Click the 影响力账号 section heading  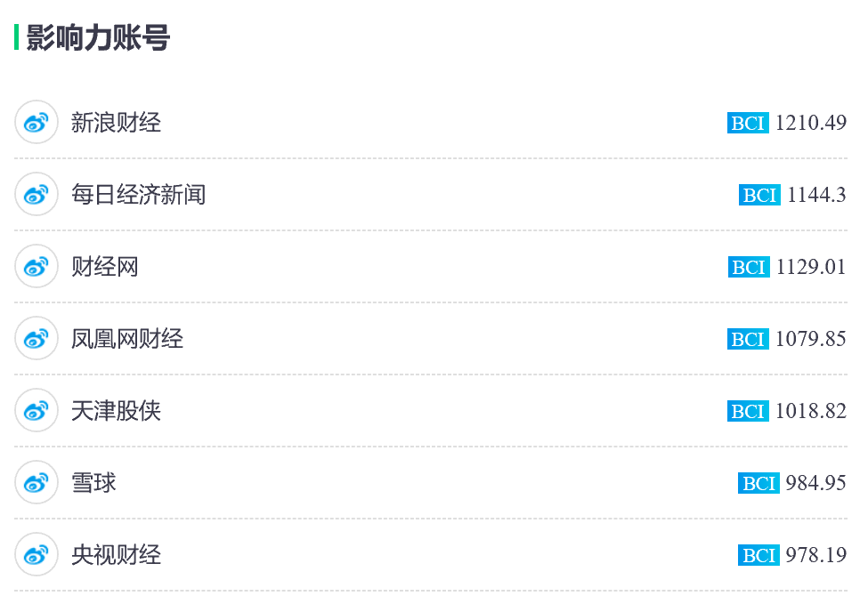[98, 37]
